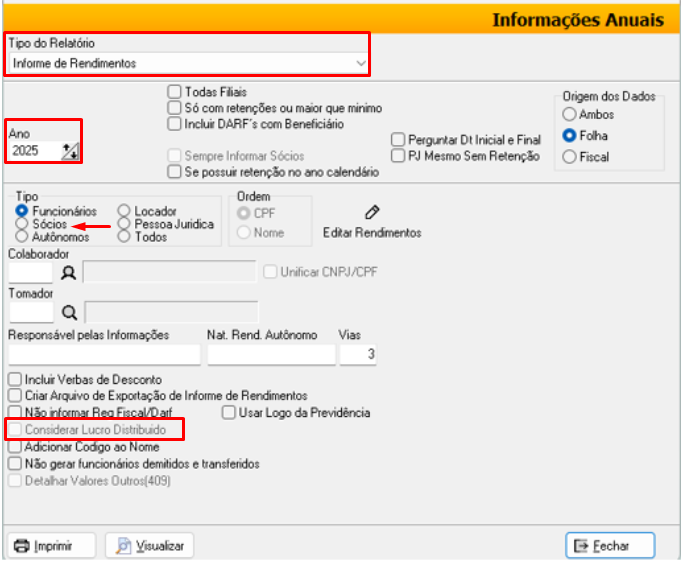Toggle PJ Mesmo Sem Retenção checkbox
Viewport: 685px width, 566px height.
[x=399, y=156]
